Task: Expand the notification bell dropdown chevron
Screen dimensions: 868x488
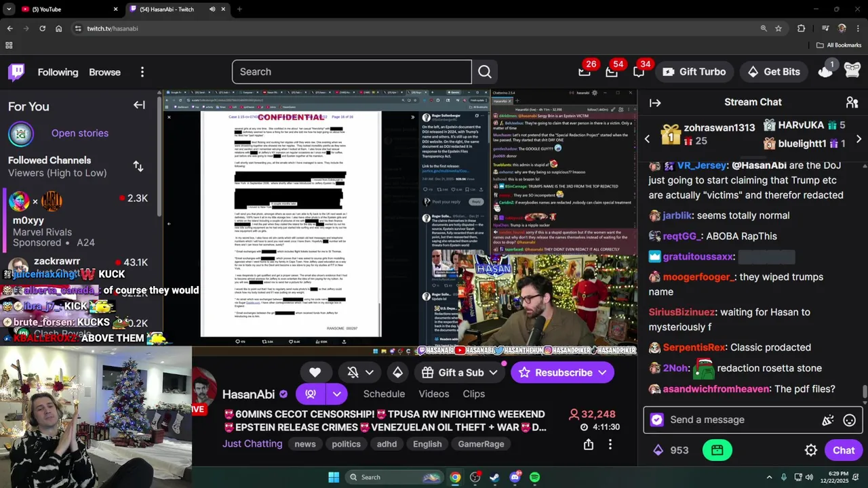Action: 370,372
